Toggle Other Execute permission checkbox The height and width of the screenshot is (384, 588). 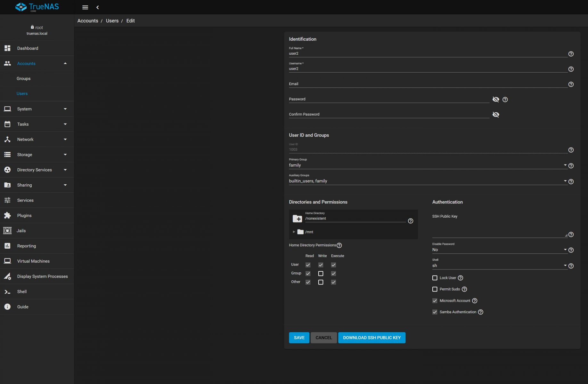333,282
